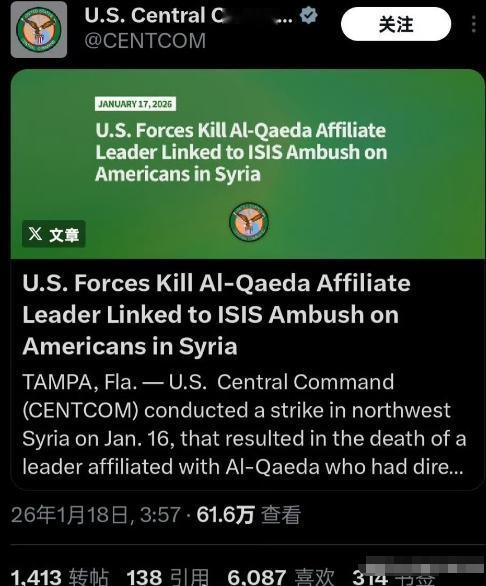Click the CENTCOM seal in the banner

pos(249,222)
